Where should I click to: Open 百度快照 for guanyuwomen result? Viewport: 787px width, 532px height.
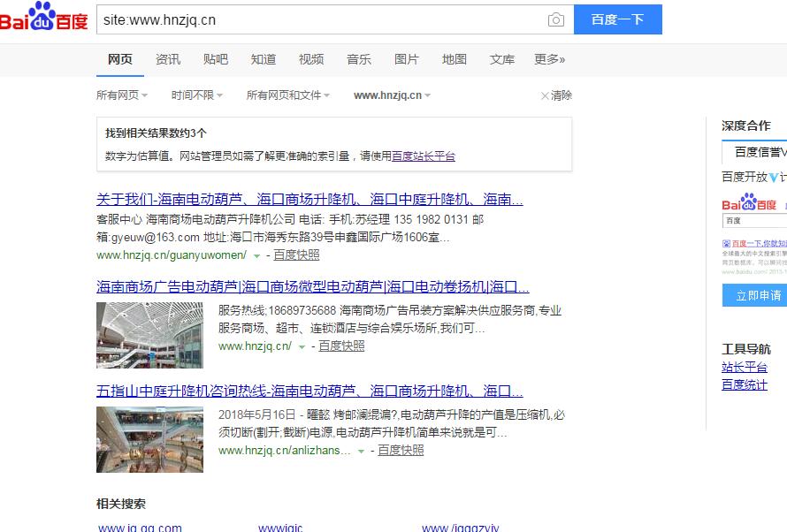click(x=296, y=255)
